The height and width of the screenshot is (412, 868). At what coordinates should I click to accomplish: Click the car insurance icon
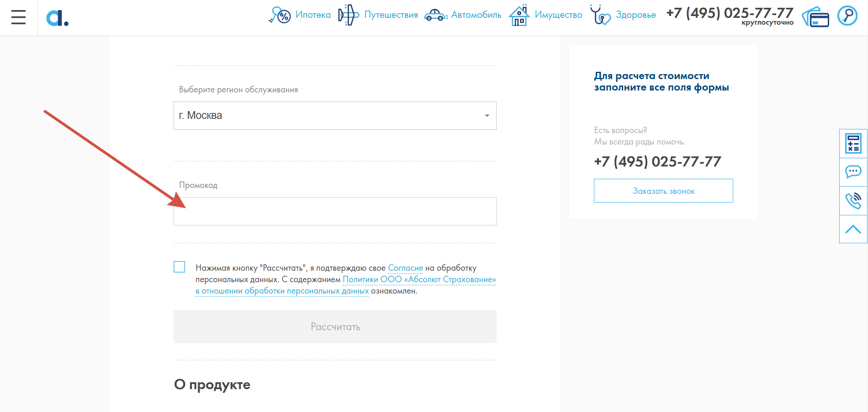pos(436,15)
